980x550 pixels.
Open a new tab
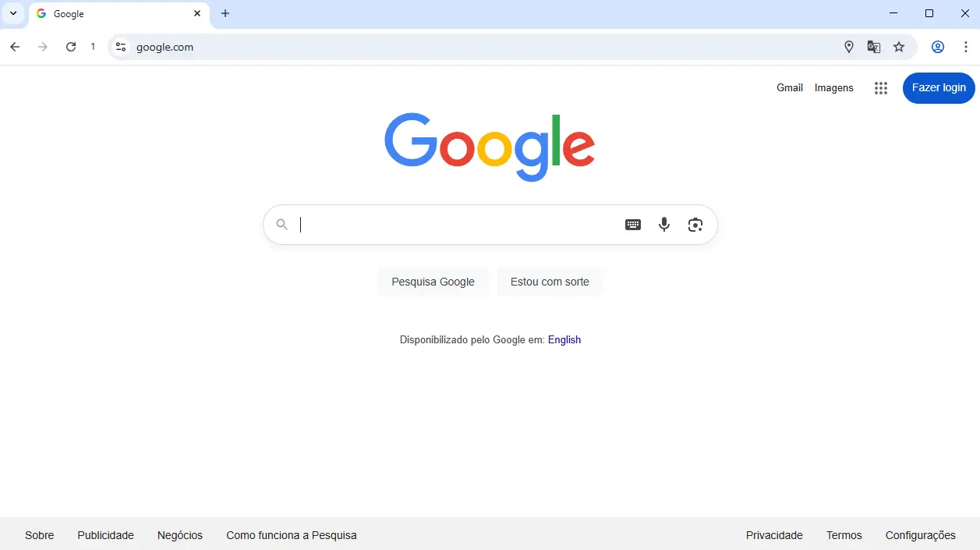click(x=225, y=13)
